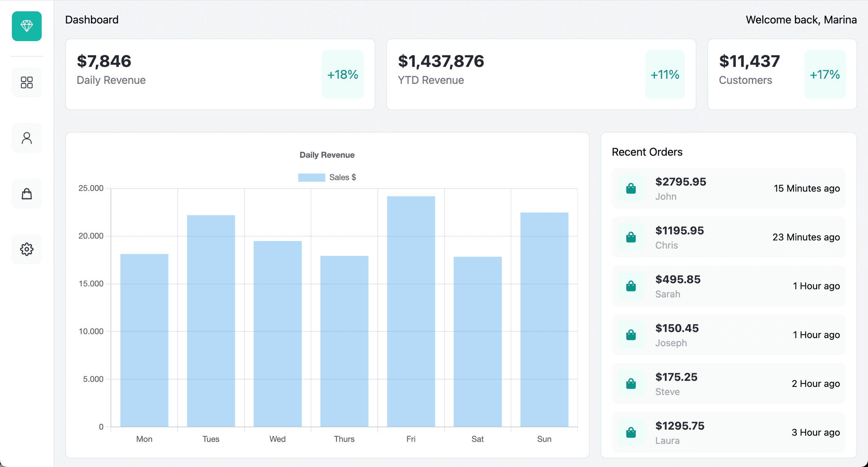The height and width of the screenshot is (467, 868).
Task: Select the $150.45 order amount
Action: [677, 328]
